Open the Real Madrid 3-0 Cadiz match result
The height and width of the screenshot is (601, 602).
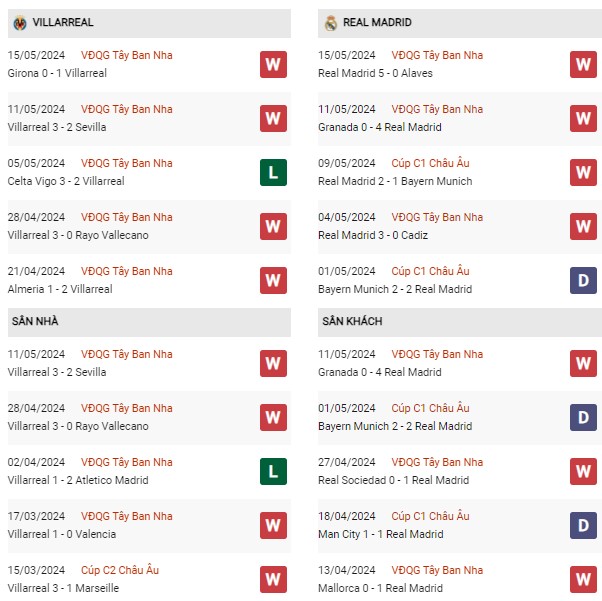point(373,235)
